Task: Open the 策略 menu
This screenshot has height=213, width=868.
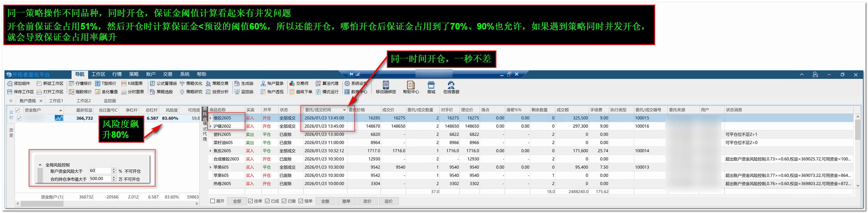Action: click(x=133, y=74)
